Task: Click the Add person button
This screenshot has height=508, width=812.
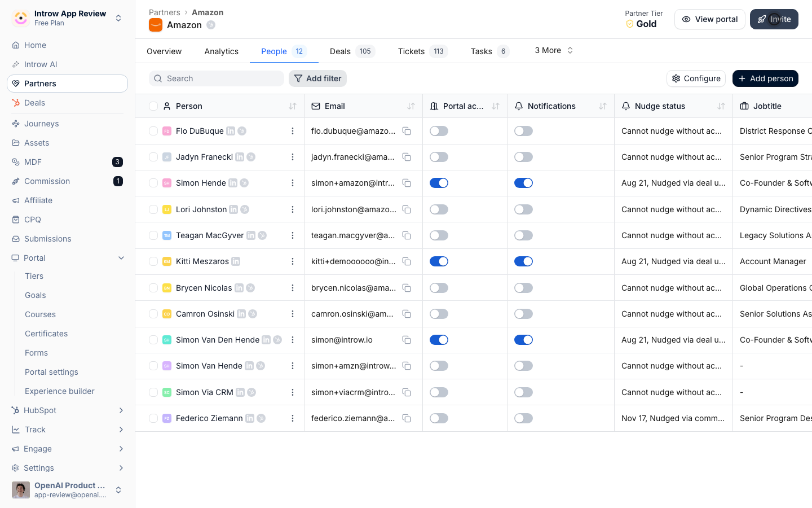Action: (765, 78)
